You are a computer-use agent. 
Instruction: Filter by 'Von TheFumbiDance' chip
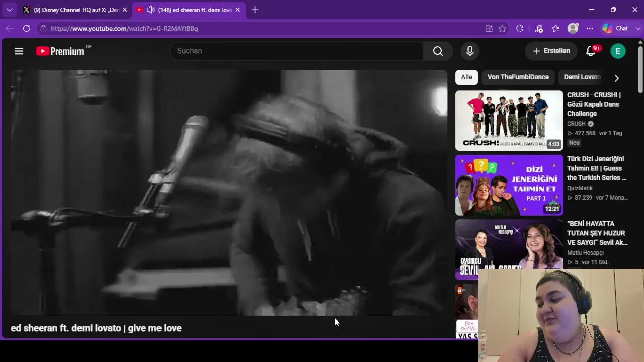tap(518, 77)
